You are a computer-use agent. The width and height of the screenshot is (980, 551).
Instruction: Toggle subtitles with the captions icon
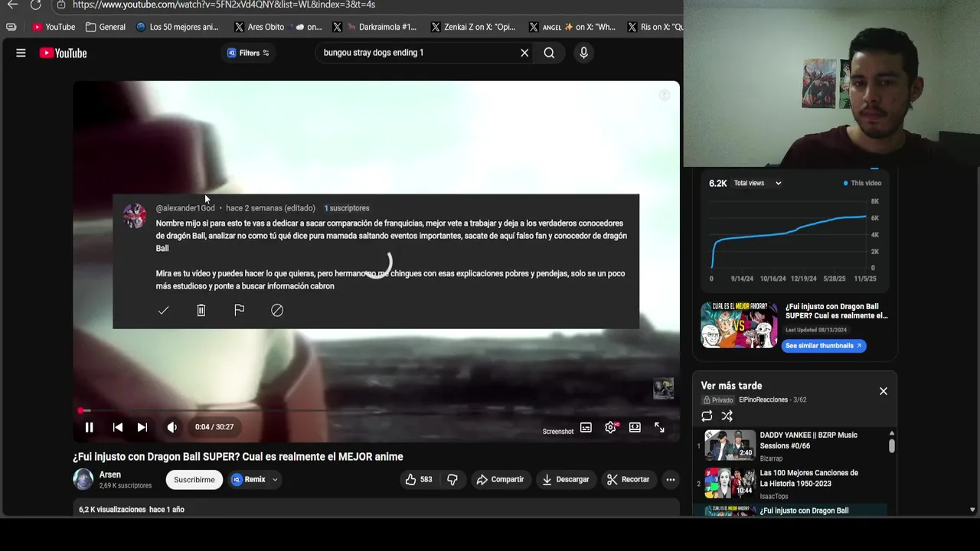point(586,428)
